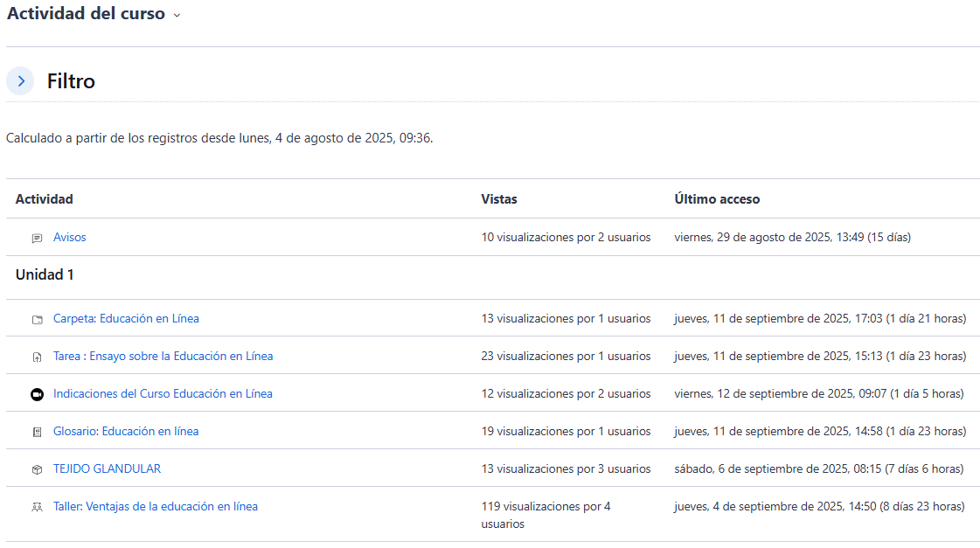This screenshot has height=548, width=980.
Task: Open Glosario: Educación en línea link
Action: (126, 431)
